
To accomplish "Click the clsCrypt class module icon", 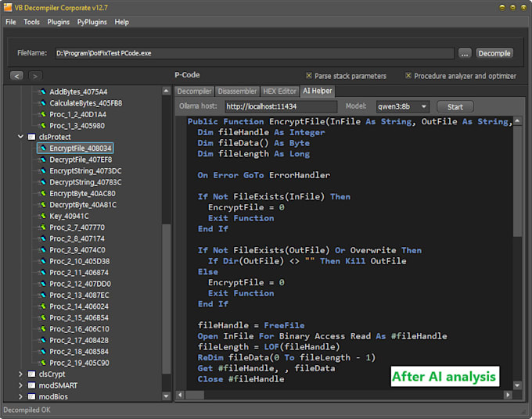I will tap(31, 374).
